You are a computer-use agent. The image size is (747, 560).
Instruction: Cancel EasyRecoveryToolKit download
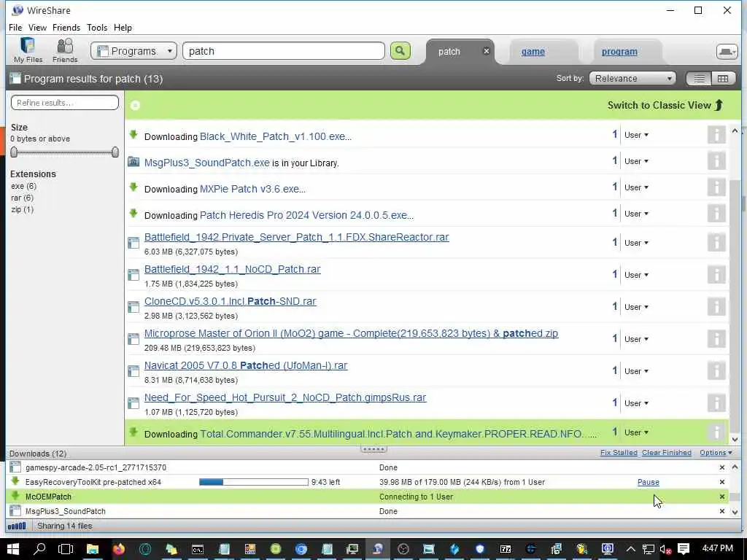(721, 482)
